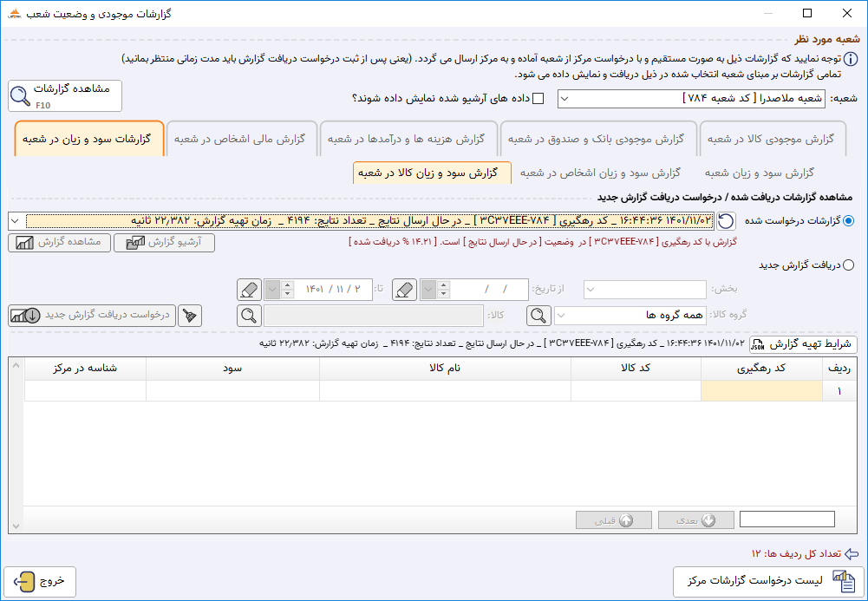
Task: Click the refresh icon next to requested reports list
Action: (x=726, y=221)
